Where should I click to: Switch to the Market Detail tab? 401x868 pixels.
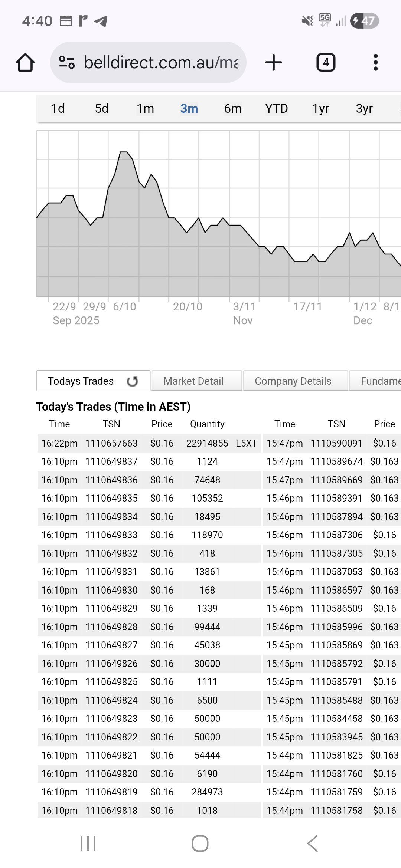point(193,381)
